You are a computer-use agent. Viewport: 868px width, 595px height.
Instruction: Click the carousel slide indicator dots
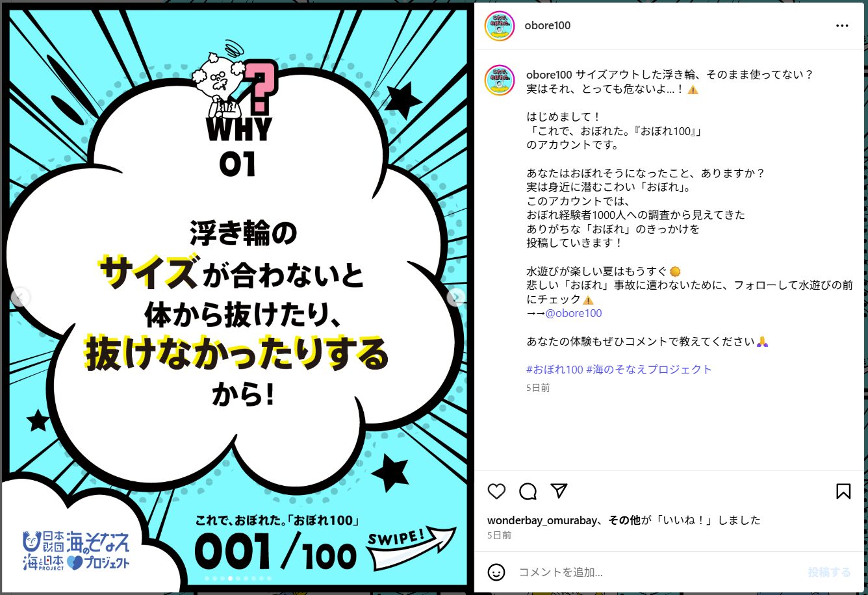coord(238,577)
